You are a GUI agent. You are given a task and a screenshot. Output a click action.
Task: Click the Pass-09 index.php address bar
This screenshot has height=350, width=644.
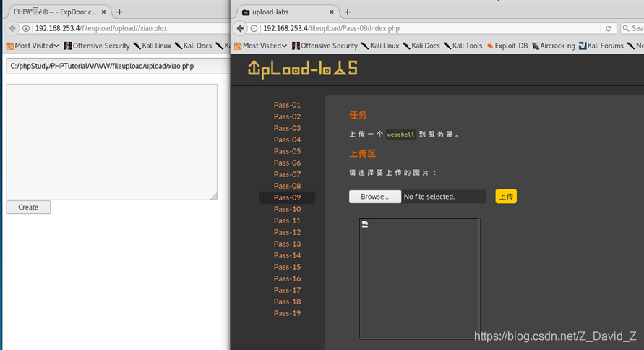point(432,28)
